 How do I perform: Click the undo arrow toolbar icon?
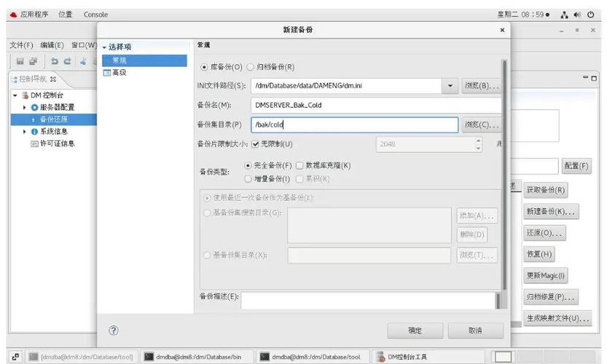pyautogui.click(x=55, y=62)
